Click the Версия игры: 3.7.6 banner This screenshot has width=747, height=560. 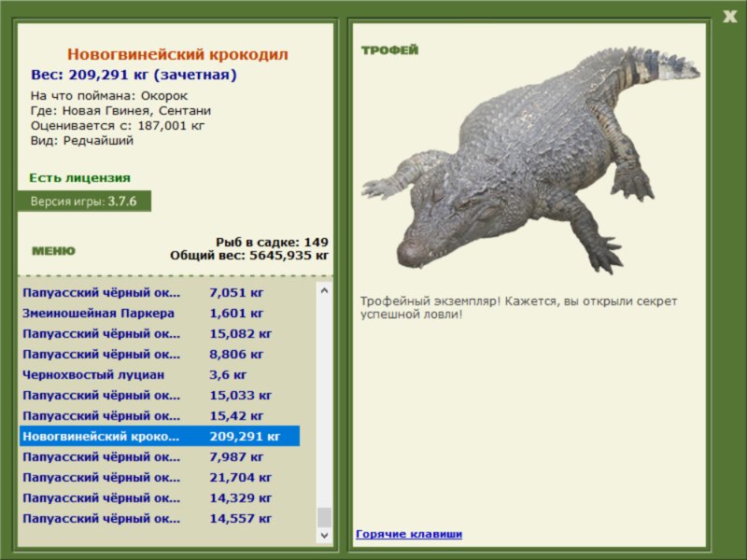point(84,201)
